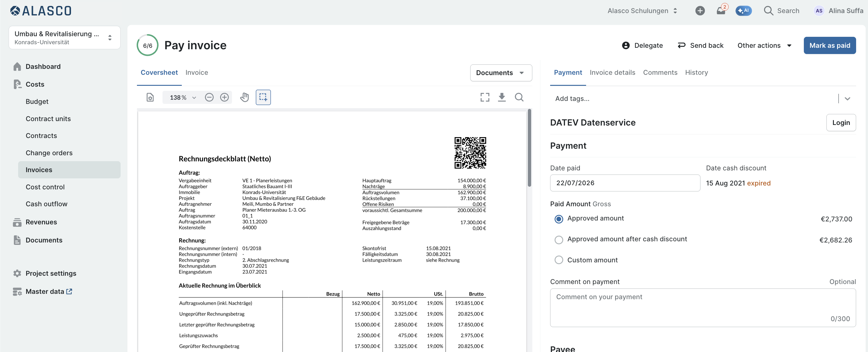This screenshot has height=352, width=868.
Task: Download the coversheet document
Action: pyautogui.click(x=502, y=98)
